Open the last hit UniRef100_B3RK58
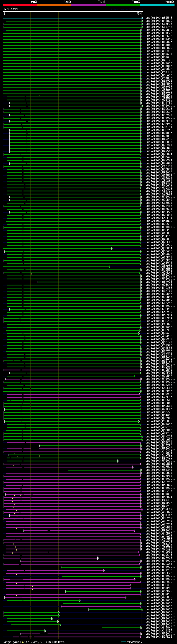Image resolution: width=177 pixels, height=644 pixels. 159,637
